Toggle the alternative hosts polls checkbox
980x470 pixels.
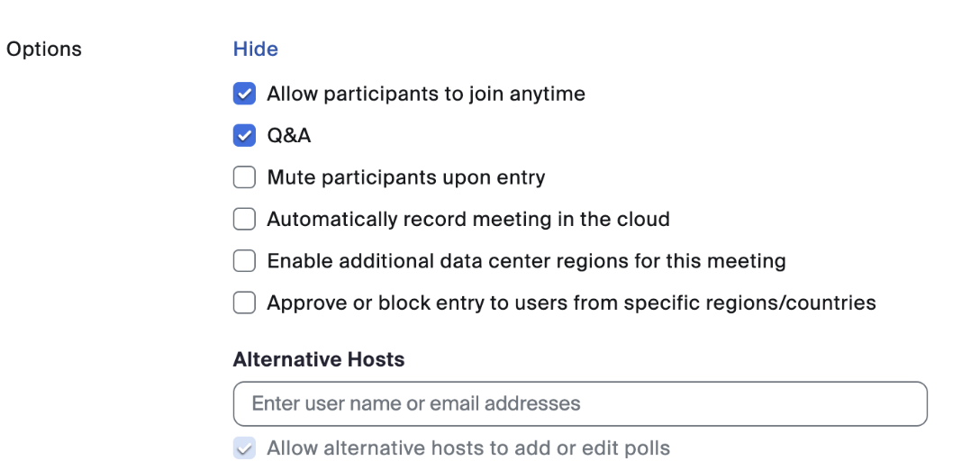[244, 448]
